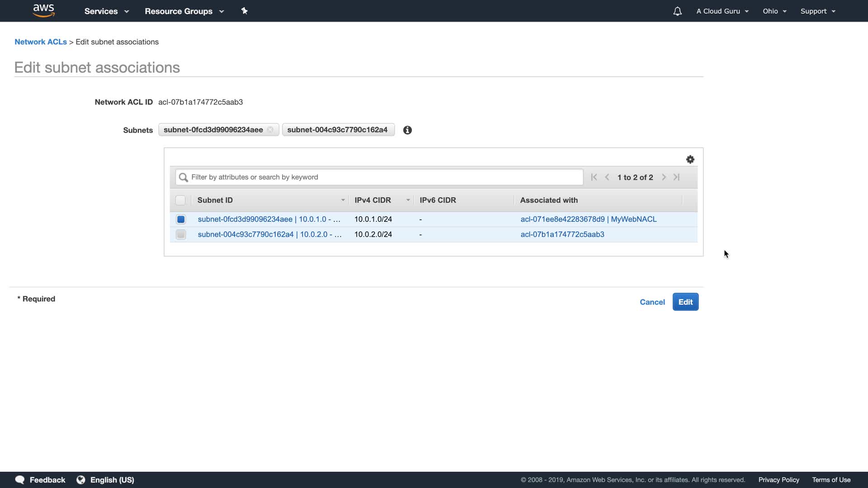Click the info icon beside Subnets

tap(407, 130)
